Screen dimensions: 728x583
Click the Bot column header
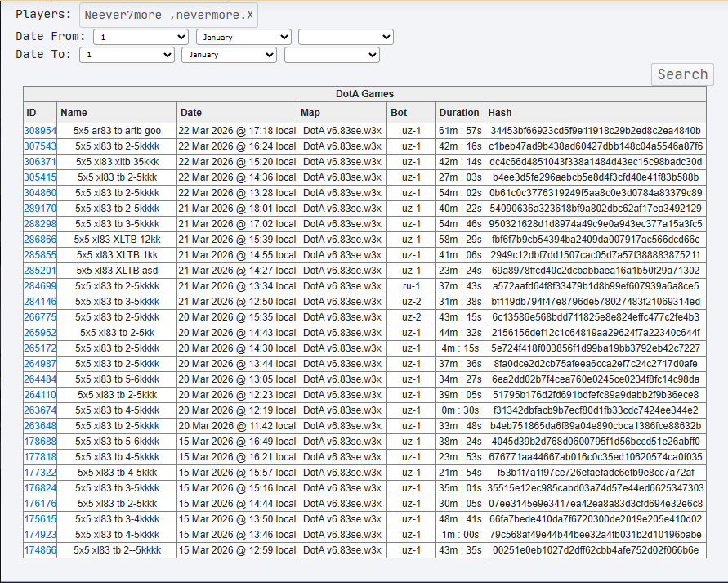[411, 112]
